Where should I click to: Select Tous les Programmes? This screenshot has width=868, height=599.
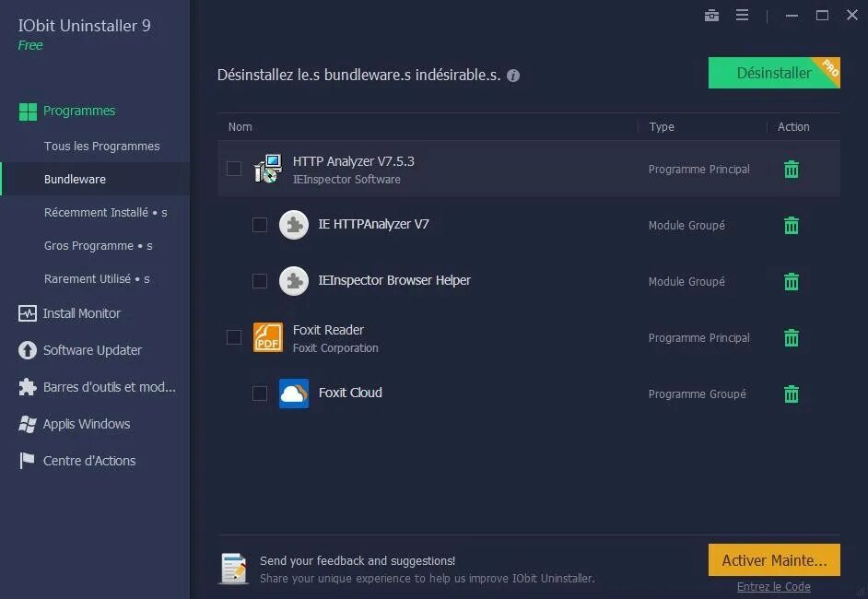point(102,147)
